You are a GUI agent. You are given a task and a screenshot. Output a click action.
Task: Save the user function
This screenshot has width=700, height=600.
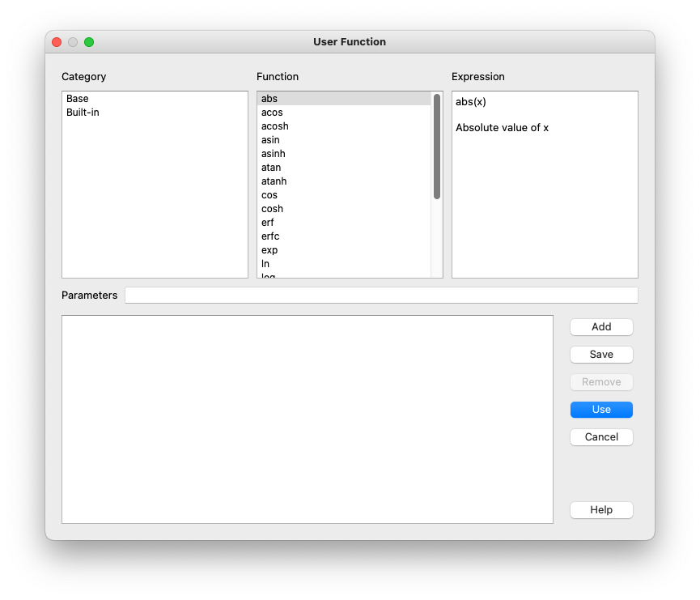[601, 355]
